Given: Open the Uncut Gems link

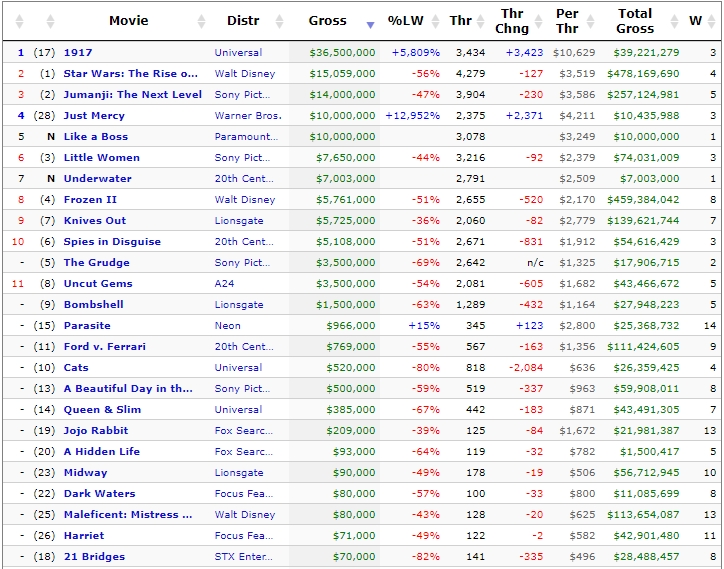Looking at the screenshot, I should tap(98, 284).
